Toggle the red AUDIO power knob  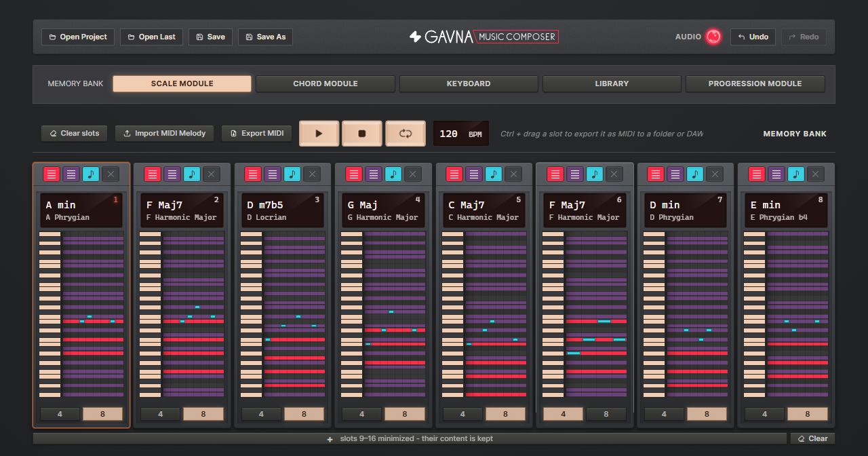click(x=713, y=37)
